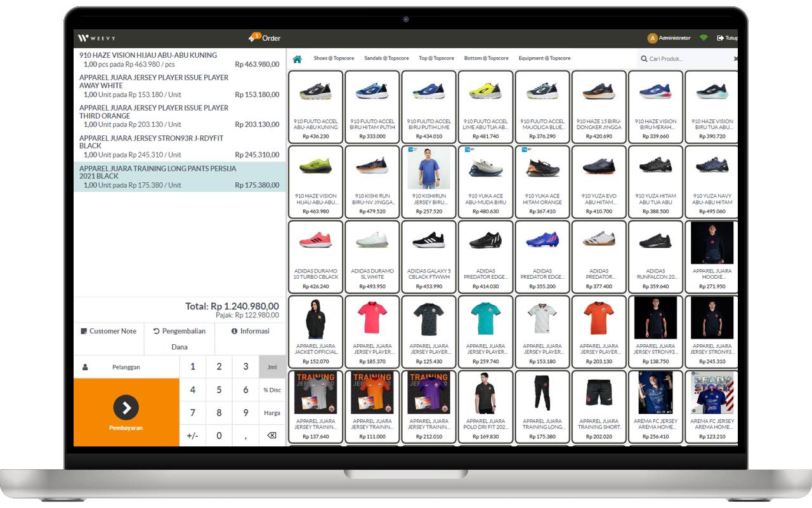Tap numpad key 5
The height and width of the screenshot is (508, 812).
(x=219, y=390)
